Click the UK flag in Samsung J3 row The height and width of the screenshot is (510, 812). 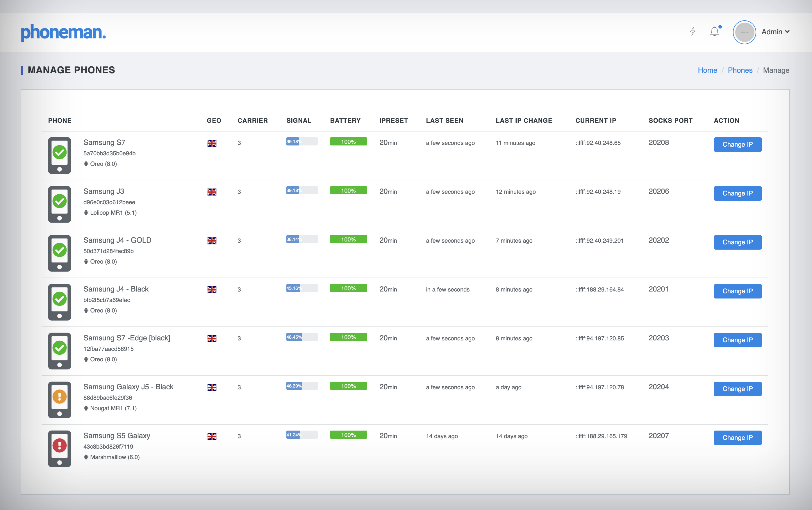212,192
